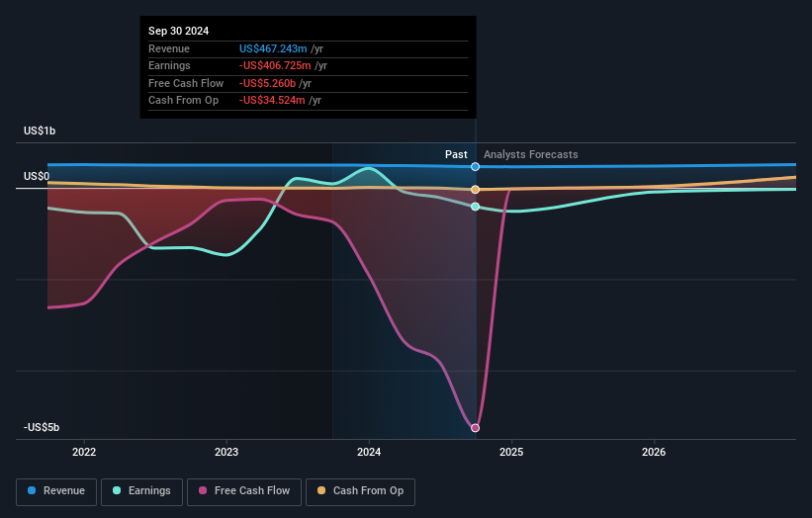Click the 2022 x-axis label
The height and width of the screenshot is (518, 812).
[x=84, y=453]
